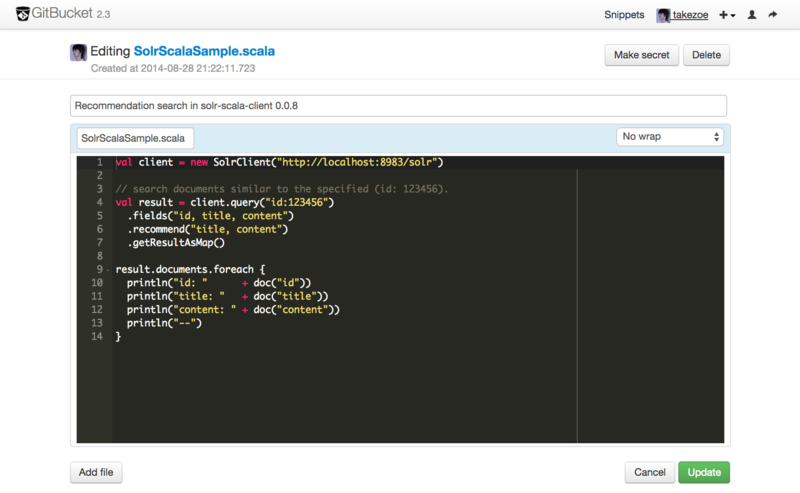Click the sign out arrow icon
Image resolution: width=800 pixels, height=493 pixels.
(x=773, y=14)
